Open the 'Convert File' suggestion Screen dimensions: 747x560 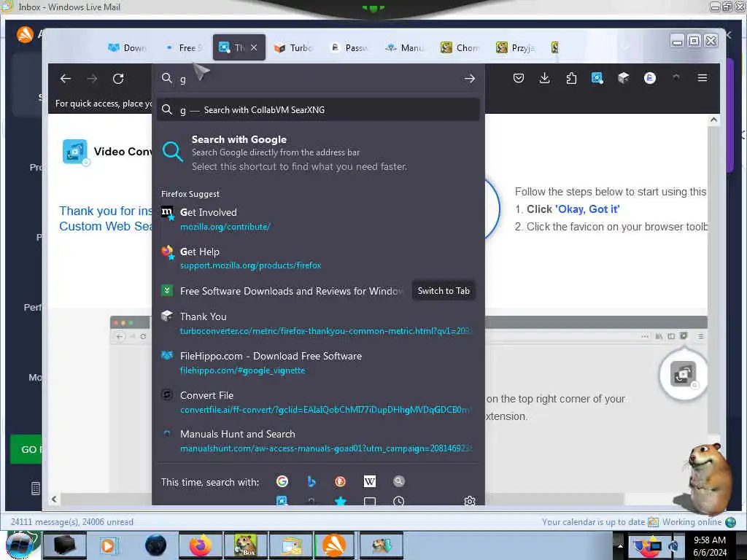[318, 402]
